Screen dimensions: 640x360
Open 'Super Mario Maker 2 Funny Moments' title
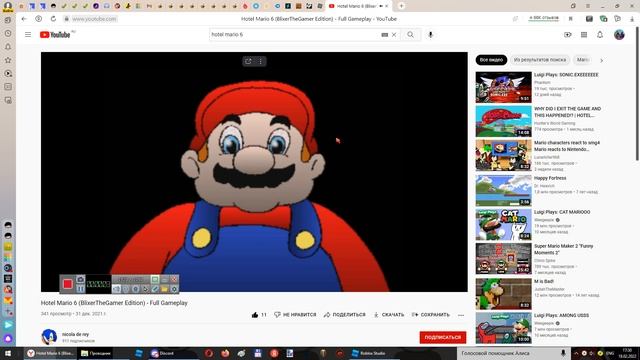tap(564, 249)
